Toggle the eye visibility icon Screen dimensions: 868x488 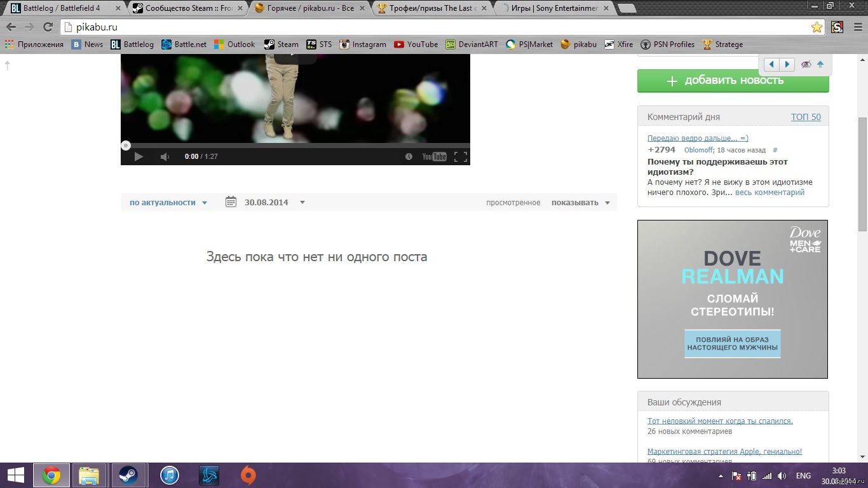pyautogui.click(x=806, y=64)
